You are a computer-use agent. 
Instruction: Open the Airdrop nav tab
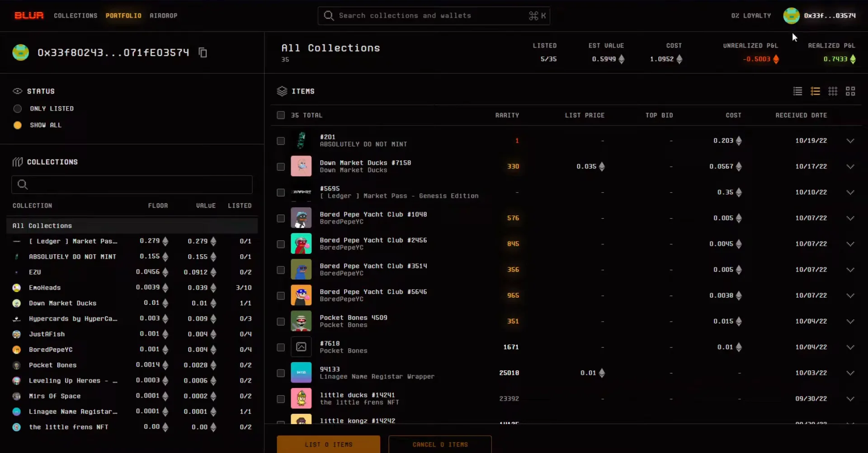point(163,16)
